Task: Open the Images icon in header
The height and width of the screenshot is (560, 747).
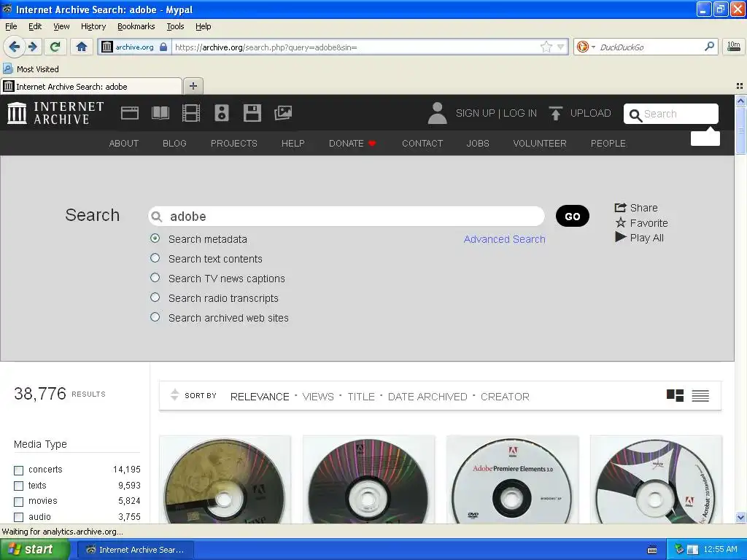Action: click(283, 113)
